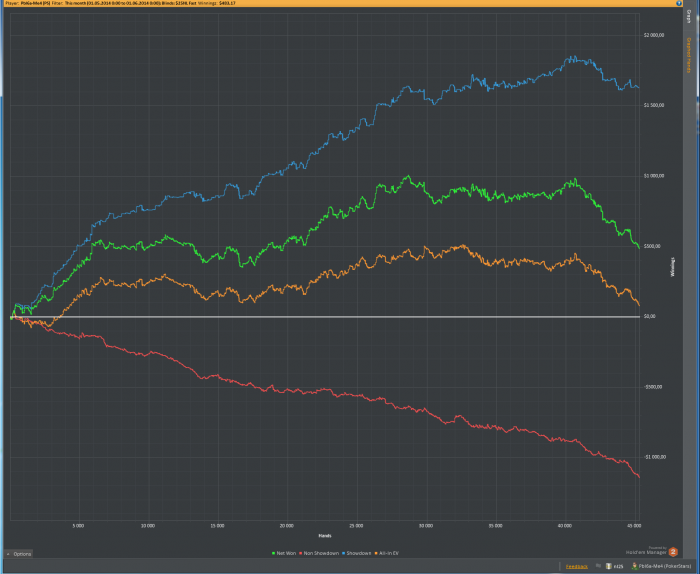Viewport: 700px width, 574px height.
Task: Click the red Non Showdown line's final point
Action: (x=639, y=477)
